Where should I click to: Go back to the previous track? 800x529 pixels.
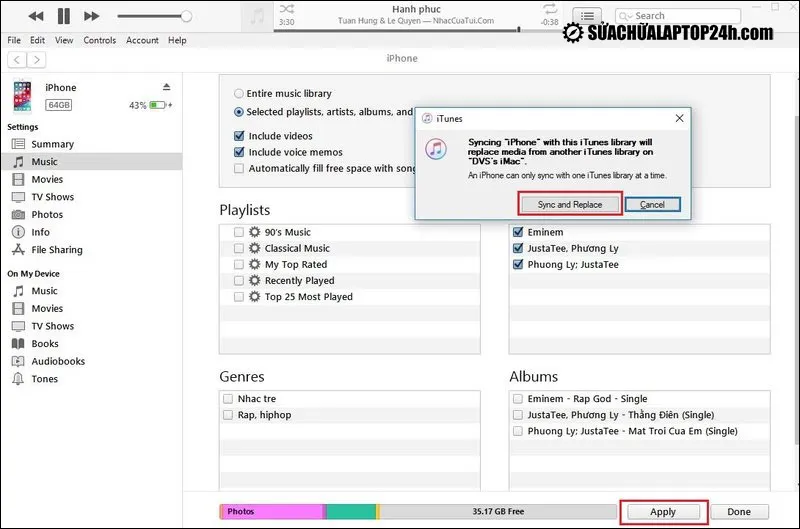point(36,16)
